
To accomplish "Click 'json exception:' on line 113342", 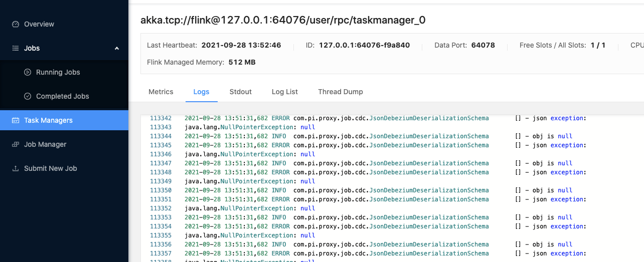I will tap(559, 118).
